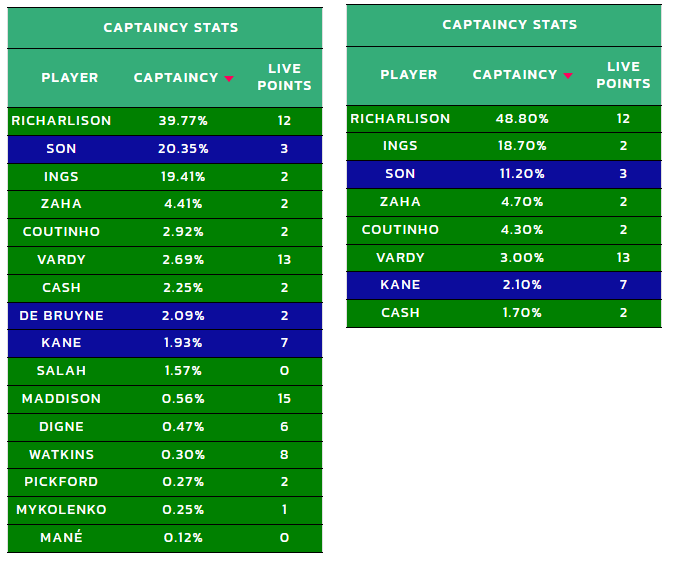673x580 pixels.
Task: Select INGS row showing 18.70%
Action: point(504,146)
